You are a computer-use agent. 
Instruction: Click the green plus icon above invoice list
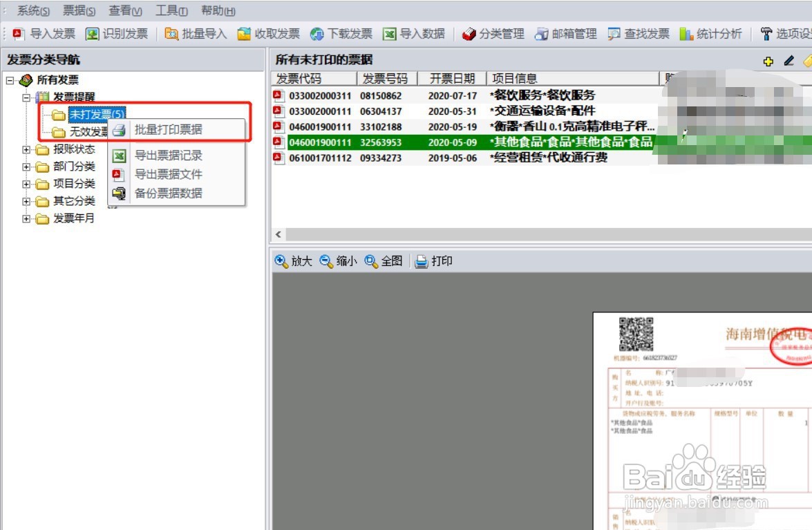point(769,61)
